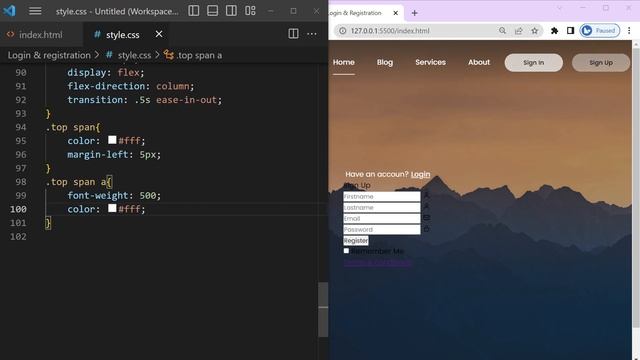
Task: Click the Sign Up navbar button
Action: [601, 63]
